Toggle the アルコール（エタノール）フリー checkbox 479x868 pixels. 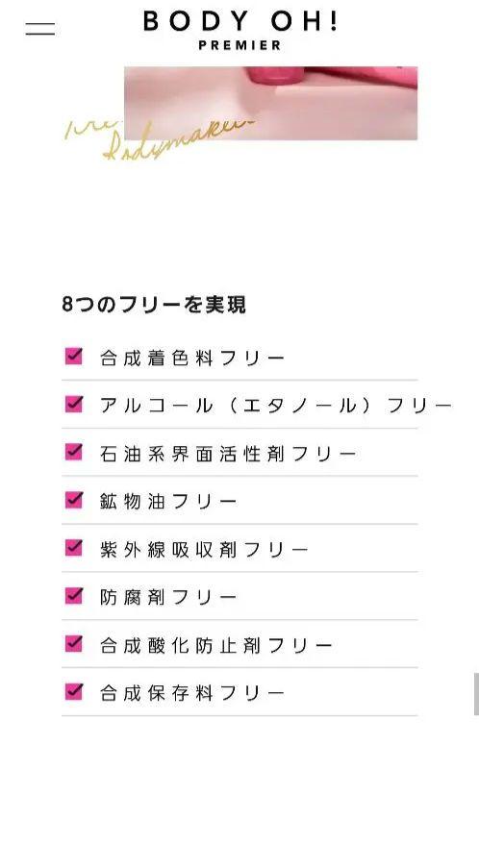pos(74,404)
